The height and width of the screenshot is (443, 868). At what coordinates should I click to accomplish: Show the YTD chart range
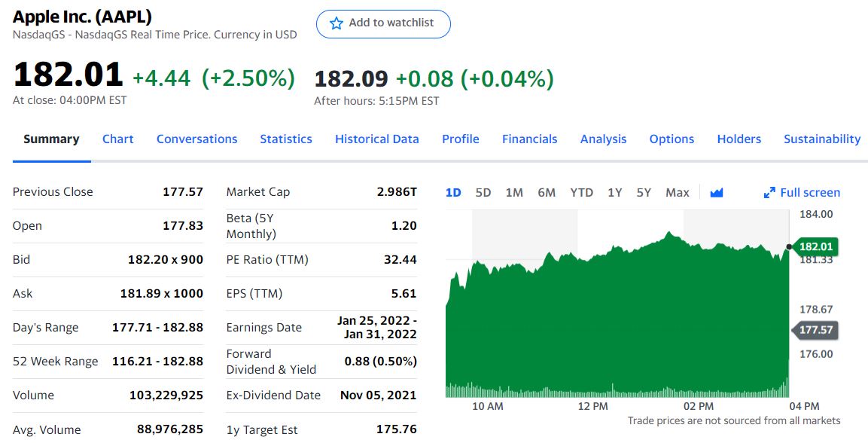[581, 192]
